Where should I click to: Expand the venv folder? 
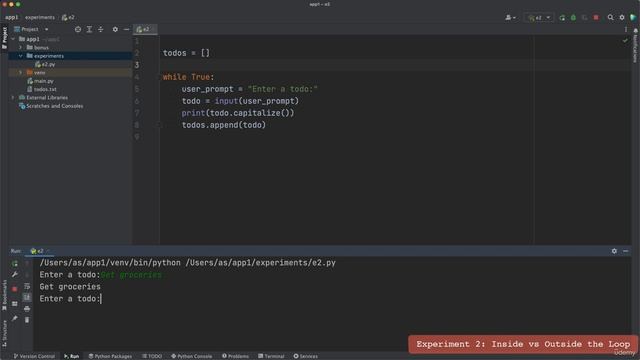click(20, 73)
